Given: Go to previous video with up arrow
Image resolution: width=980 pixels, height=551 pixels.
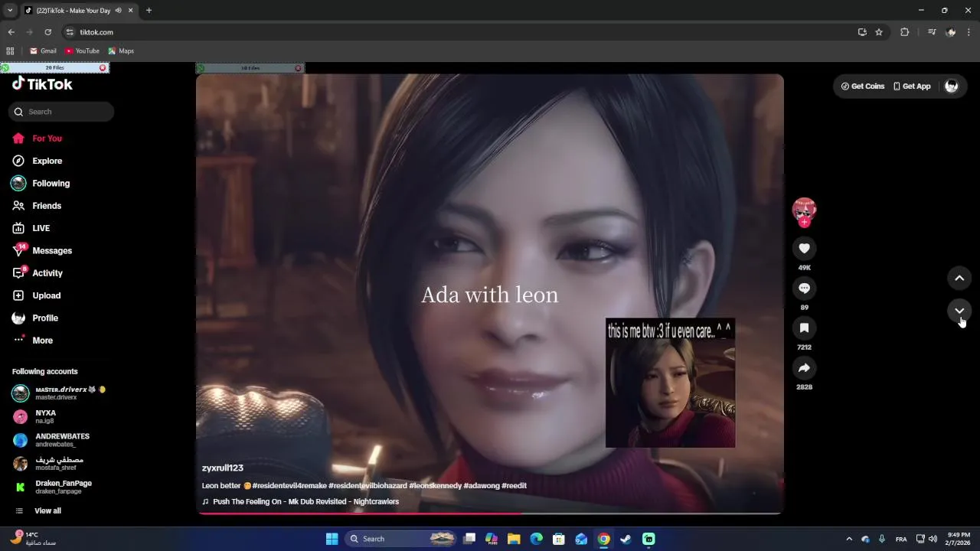Looking at the screenshot, I should 959,278.
